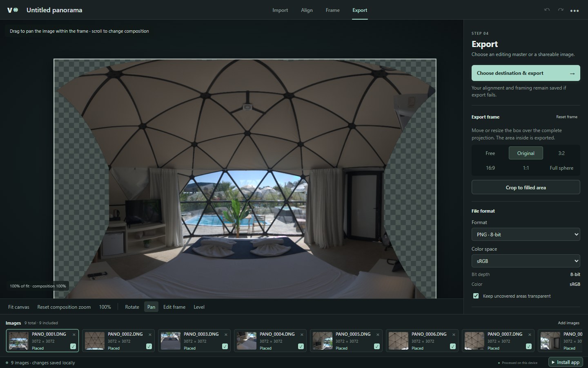The image size is (588, 368).
Task: Go to the Align tab
Action: click(x=307, y=10)
